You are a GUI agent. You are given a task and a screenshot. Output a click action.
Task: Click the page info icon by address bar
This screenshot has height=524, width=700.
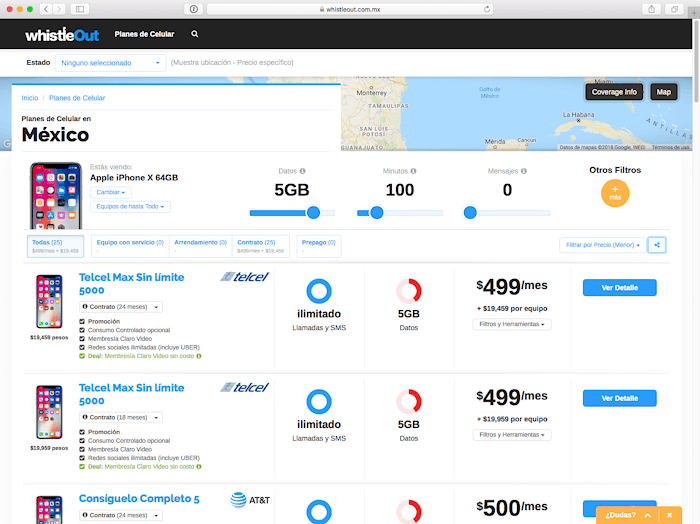[x=194, y=9]
